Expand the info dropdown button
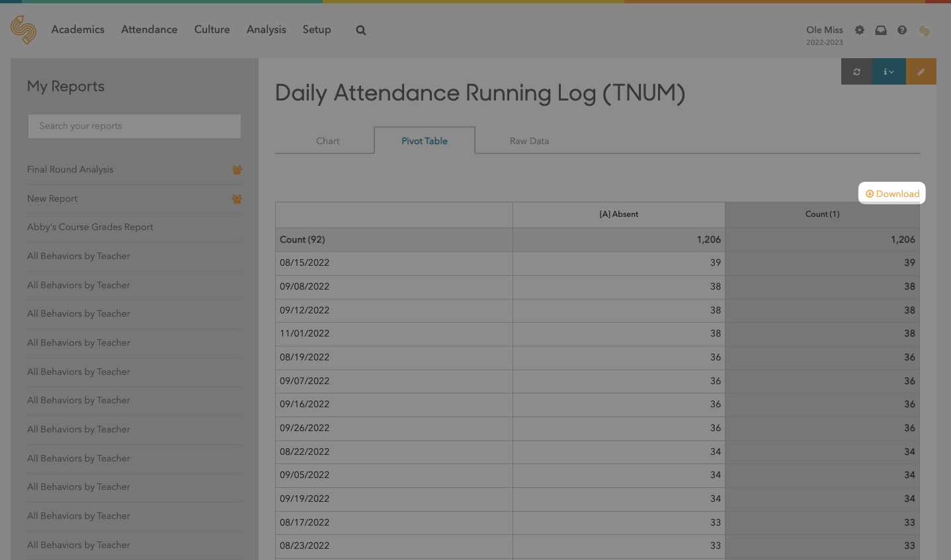Viewport: 951px width, 560px height. pyautogui.click(x=888, y=72)
